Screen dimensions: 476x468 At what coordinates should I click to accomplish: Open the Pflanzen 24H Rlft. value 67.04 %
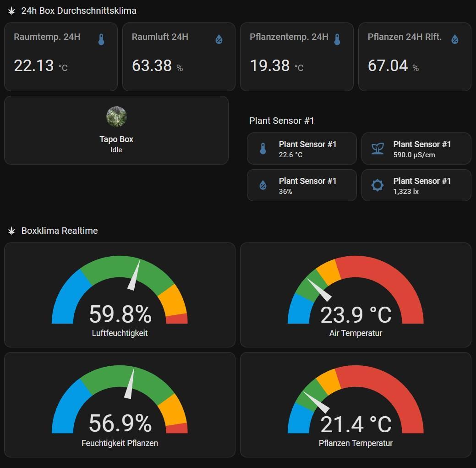click(388, 66)
